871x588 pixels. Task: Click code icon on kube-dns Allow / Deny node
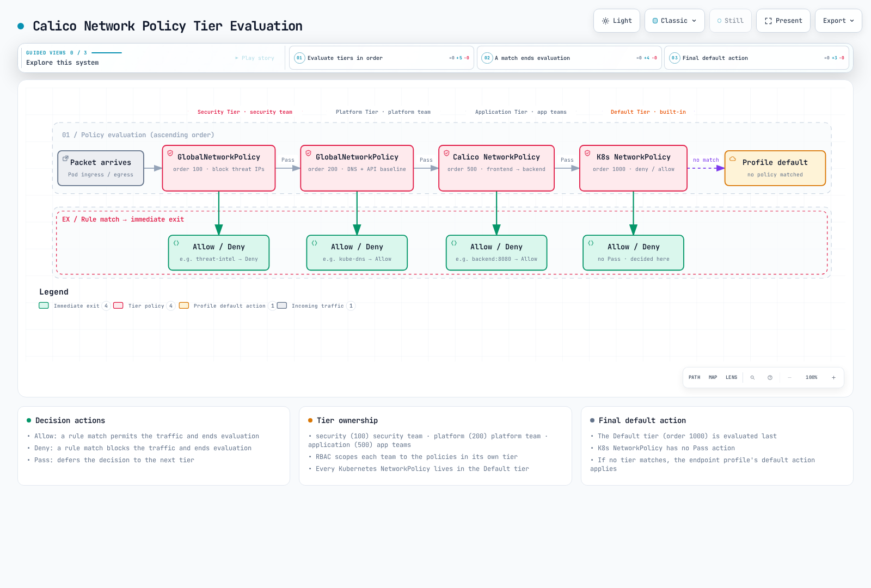(315, 243)
